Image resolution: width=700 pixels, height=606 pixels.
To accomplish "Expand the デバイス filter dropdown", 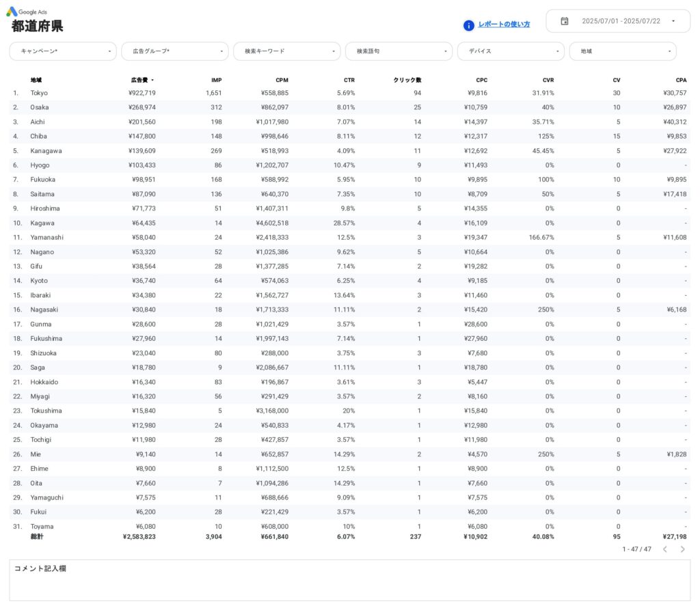I will (511, 51).
